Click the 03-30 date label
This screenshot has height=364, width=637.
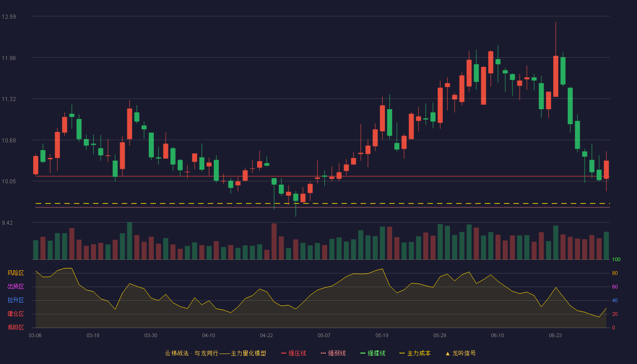[151, 335]
